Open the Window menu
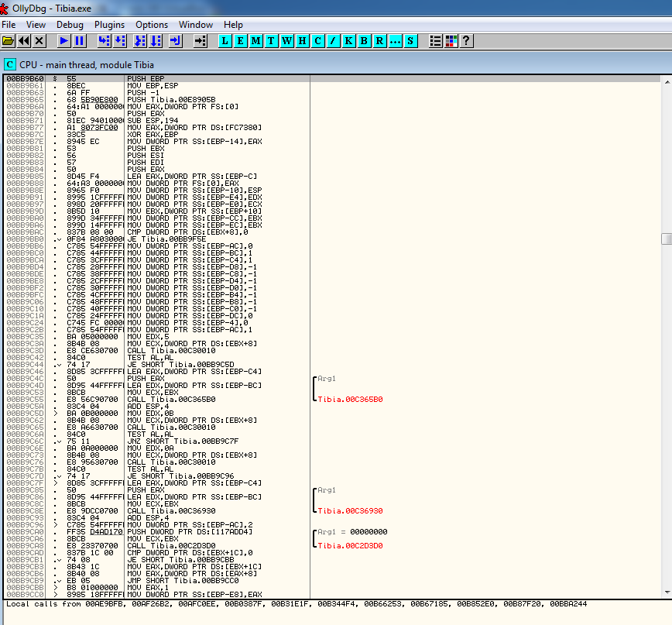Screen dimensions: 672x625 195,25
